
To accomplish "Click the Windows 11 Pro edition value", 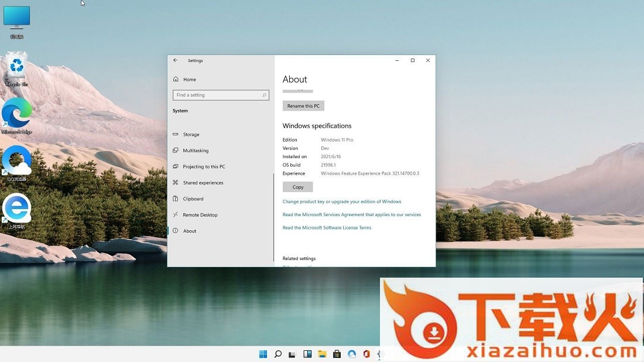I will (337, 140).
